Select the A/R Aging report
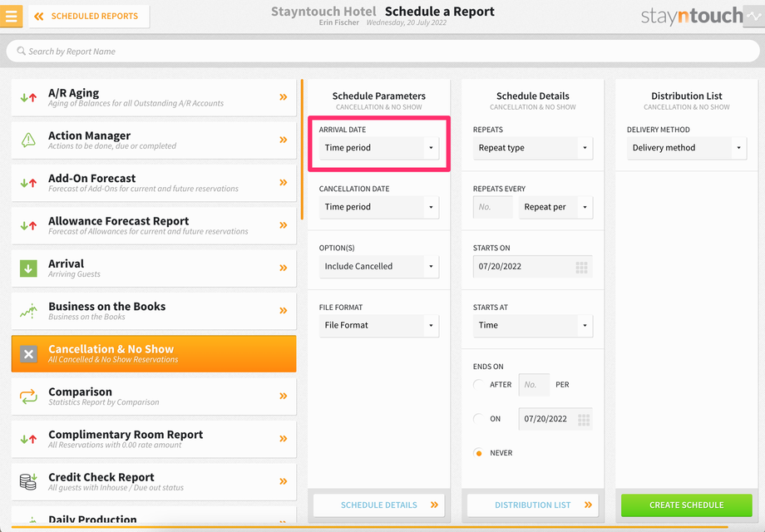The height and width of the screenshot is (532, 765). pyautogui.click(x=154, y=97)
